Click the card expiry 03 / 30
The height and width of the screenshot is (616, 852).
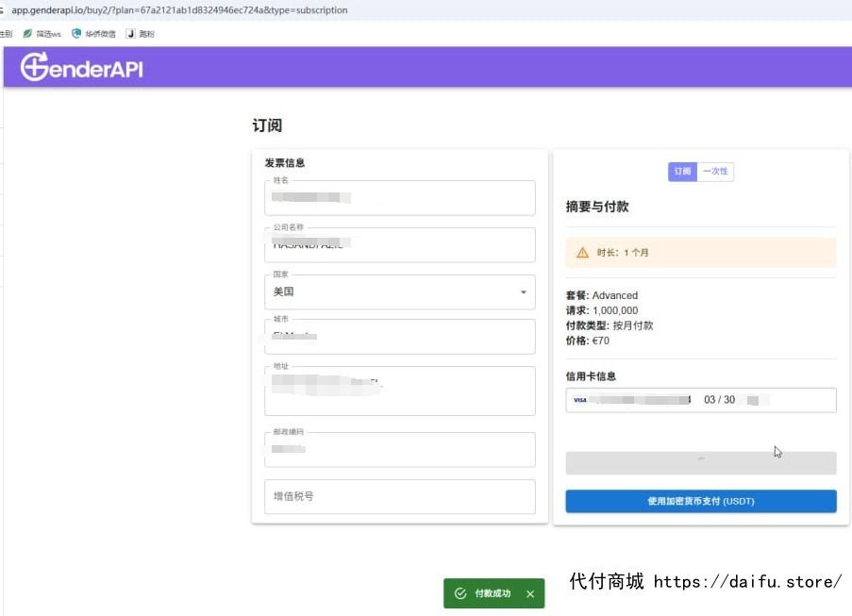719,400
